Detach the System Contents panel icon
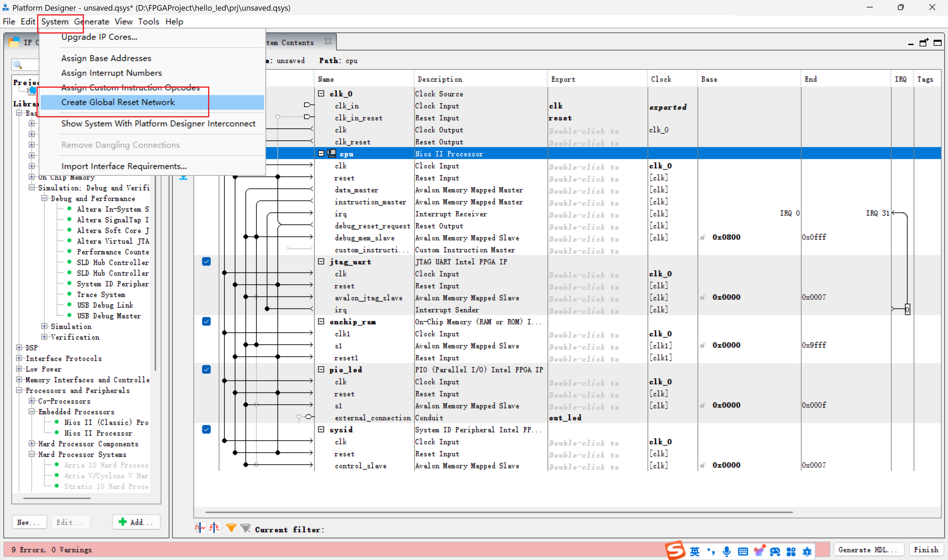This screenshot has width=948, height=560. pyautogui.click(x=924, y=43)
